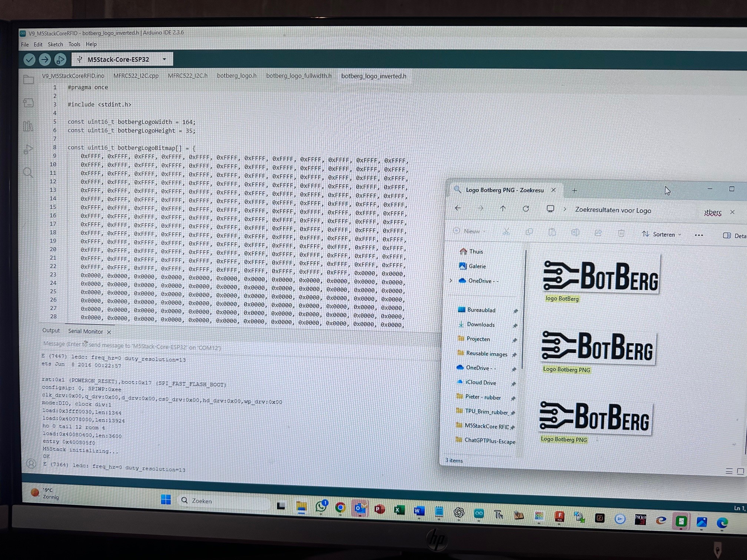Image resolution: width=747 pixels, height=560 pixels.
Task: Open the M5Stack-Core-ESP32 board selector dropdown
Action: click(x=122, y=59)
